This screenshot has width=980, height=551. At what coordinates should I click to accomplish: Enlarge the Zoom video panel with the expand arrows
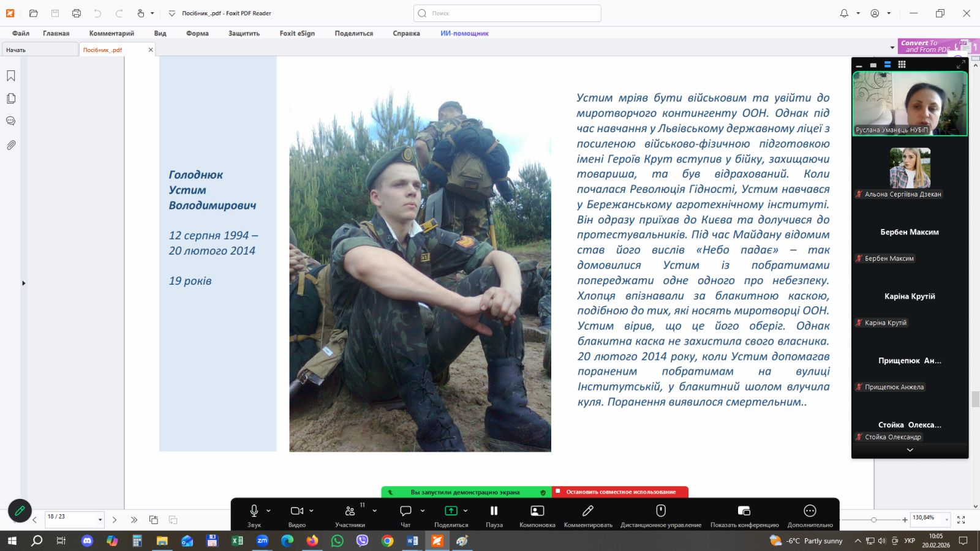point(960,64)
